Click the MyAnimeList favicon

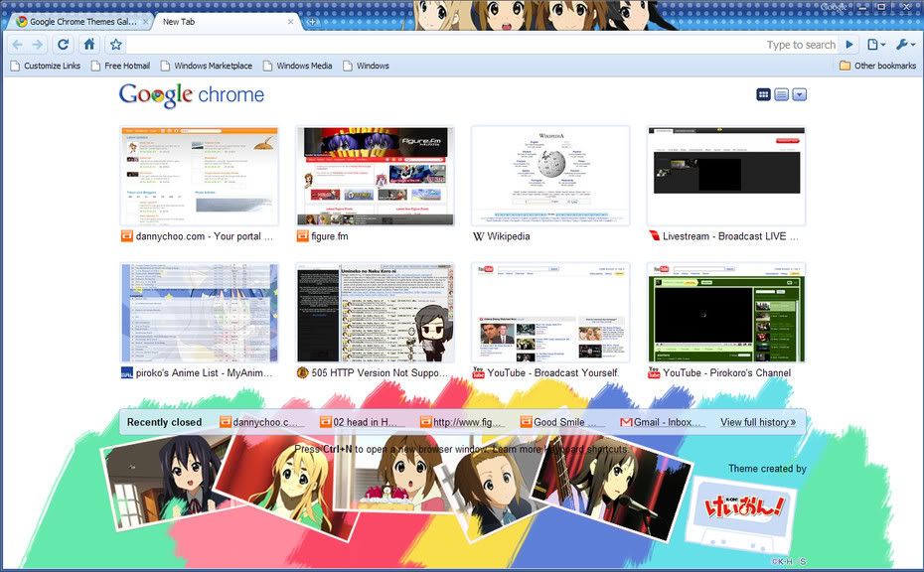click(127, 372)
